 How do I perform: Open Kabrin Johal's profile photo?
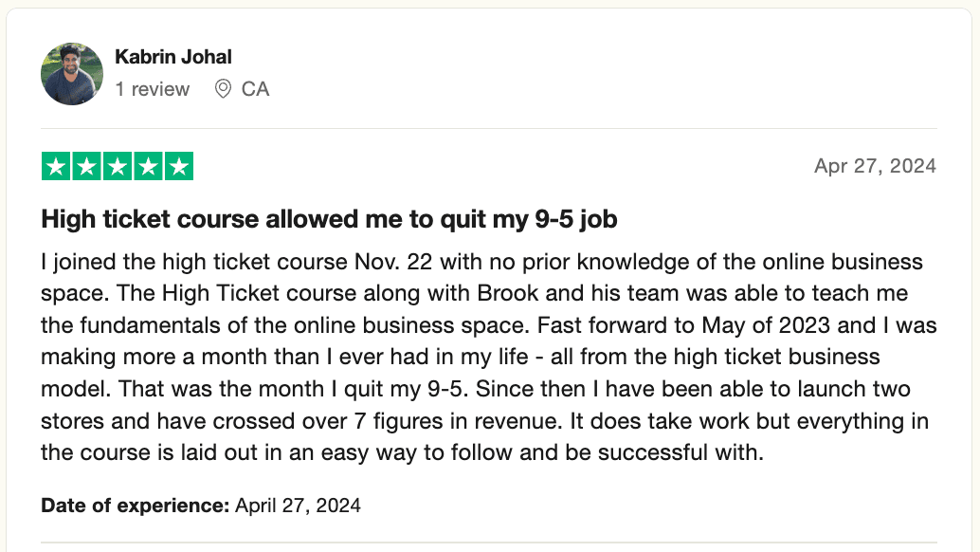[x=72, y=73]
